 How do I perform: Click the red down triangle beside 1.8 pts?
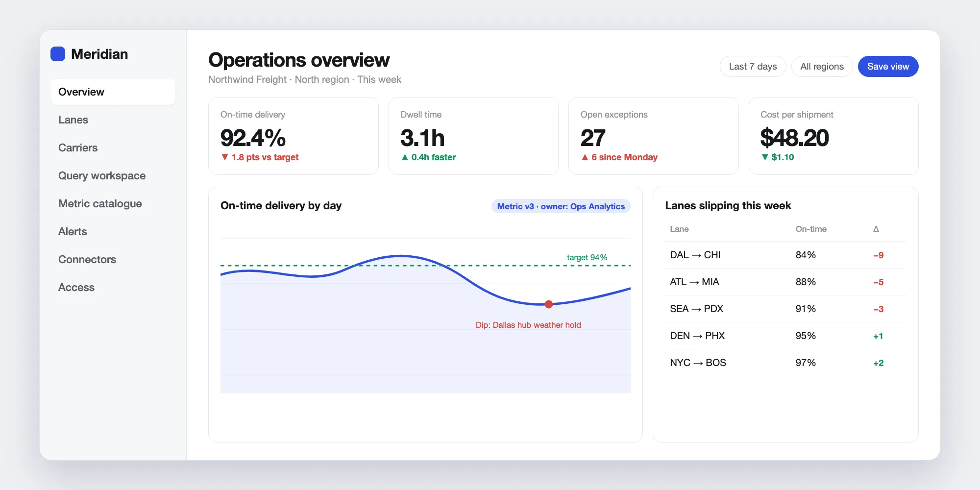click(225, 157)
